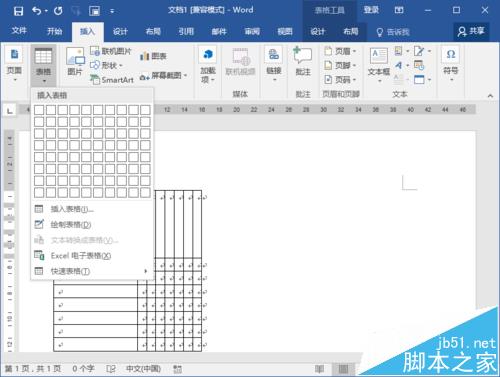Open the undo history dropdown arrow

tap(46, 11)
